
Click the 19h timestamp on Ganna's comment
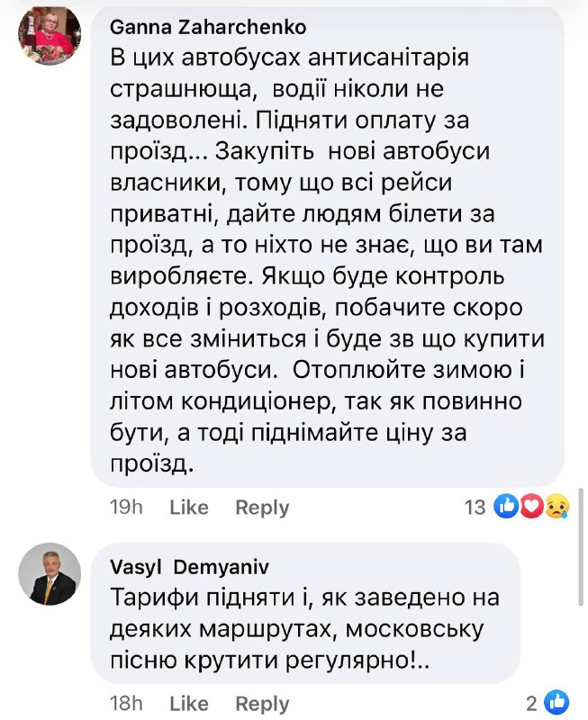(x=126, y=508)
